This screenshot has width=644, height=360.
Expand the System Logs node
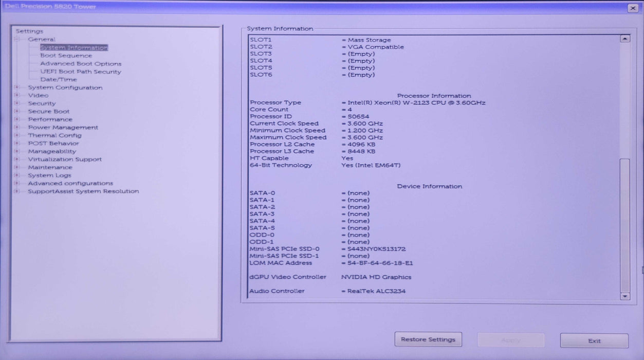tap(17, 175)
